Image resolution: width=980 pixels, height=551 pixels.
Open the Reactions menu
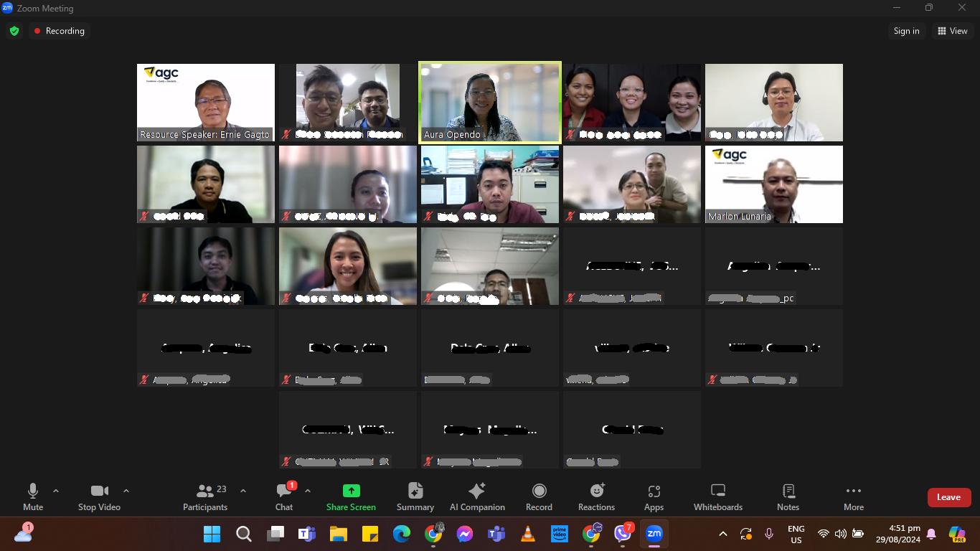pyautogui.click(x=596, y=496)
